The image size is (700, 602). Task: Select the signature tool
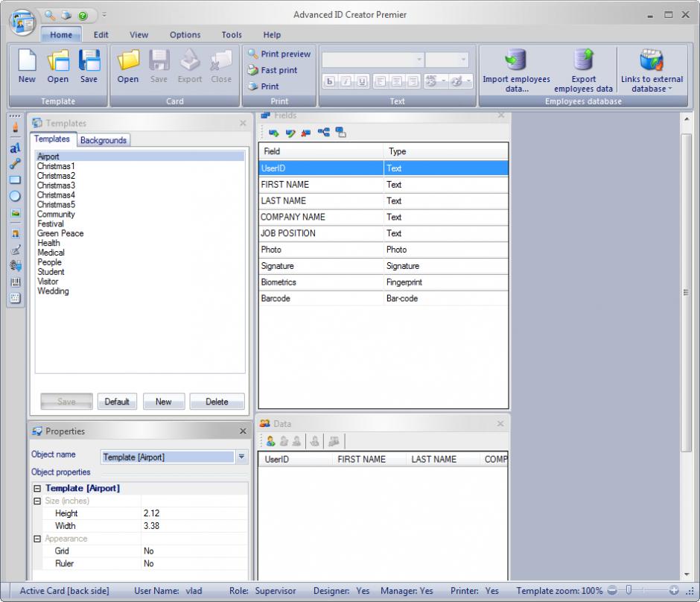tap(15, 250)
